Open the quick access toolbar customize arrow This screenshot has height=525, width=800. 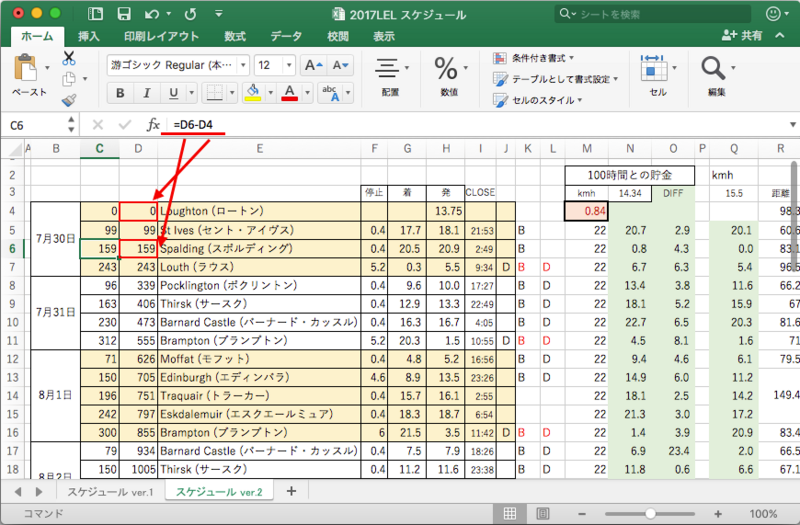218,14
